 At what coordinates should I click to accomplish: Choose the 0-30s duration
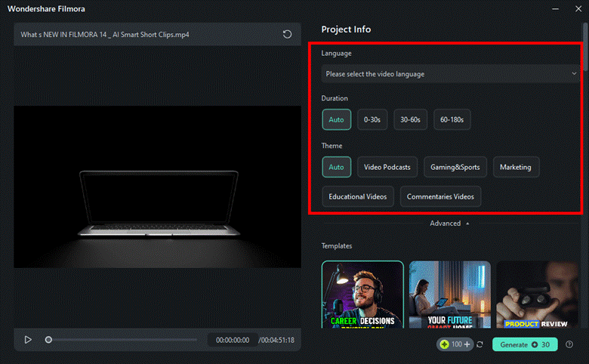[372, 119]
